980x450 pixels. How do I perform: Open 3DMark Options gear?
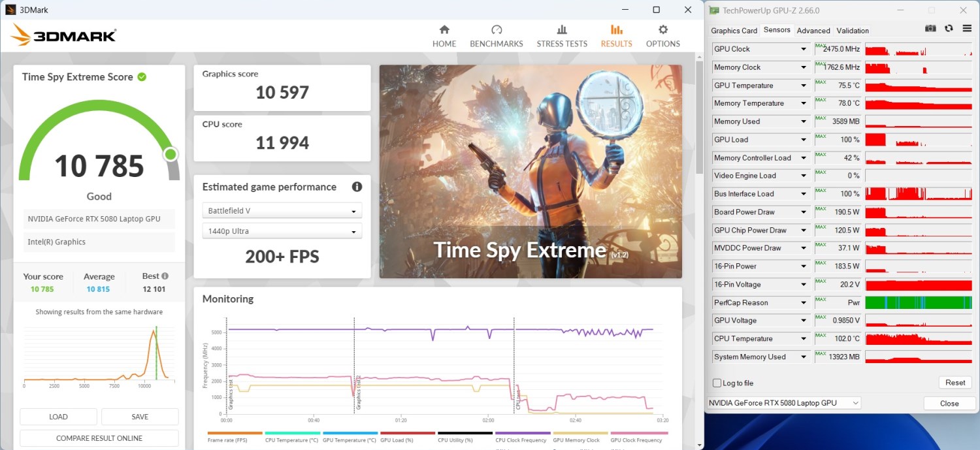click(662, 37)
